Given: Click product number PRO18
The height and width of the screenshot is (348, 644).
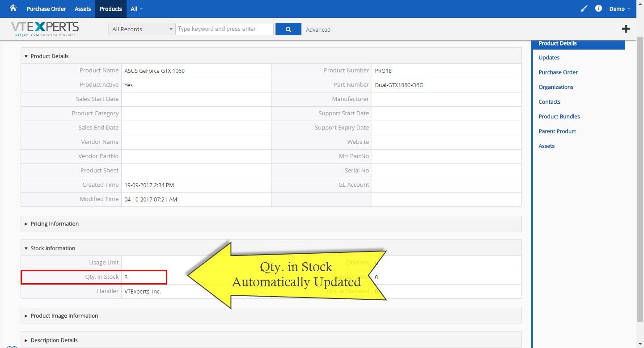Looking at the screenshot, I should (383, 71).
